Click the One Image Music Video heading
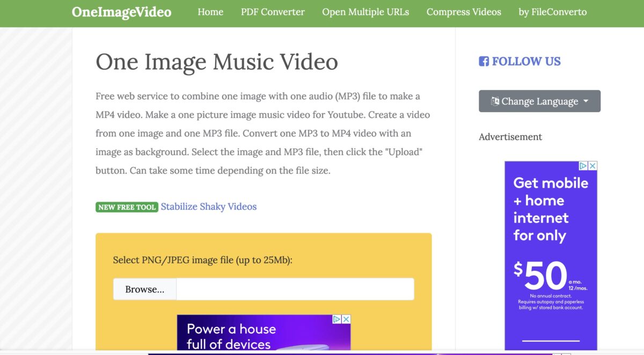This screenshot has height=355, width=644. pos(217,62)
